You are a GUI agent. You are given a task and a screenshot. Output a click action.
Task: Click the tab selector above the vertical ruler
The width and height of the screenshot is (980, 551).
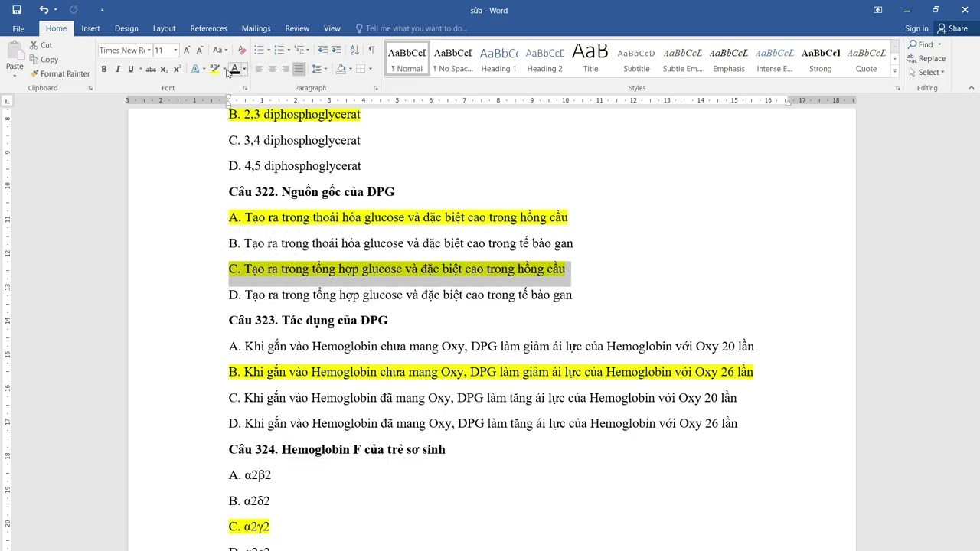(7, 100)
